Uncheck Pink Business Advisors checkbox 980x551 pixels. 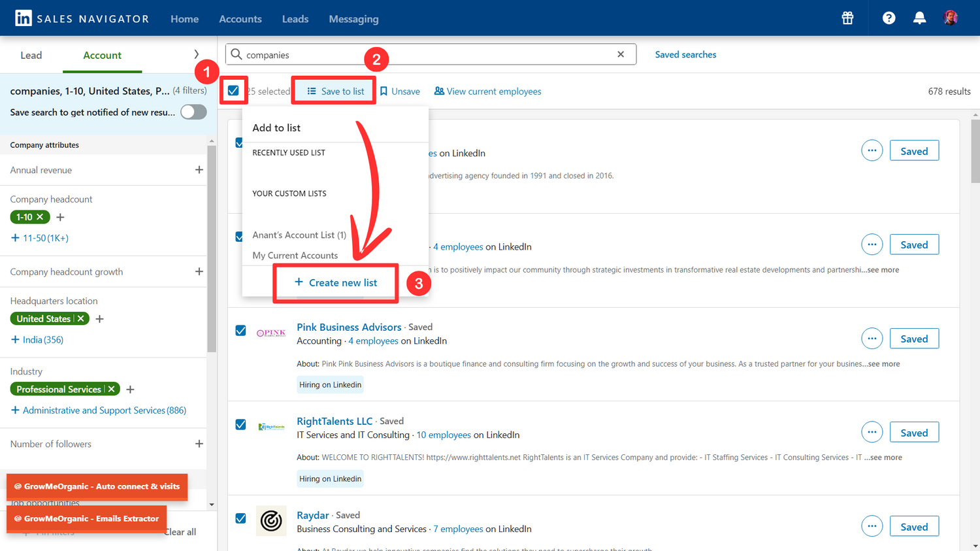(240, 331)
